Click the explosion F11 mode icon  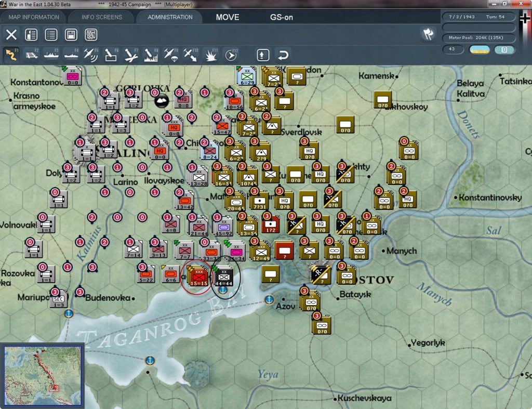tap(211, 55)
